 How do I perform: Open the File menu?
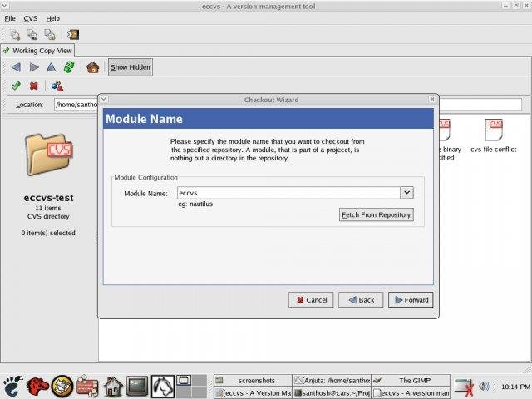[10, 18]
